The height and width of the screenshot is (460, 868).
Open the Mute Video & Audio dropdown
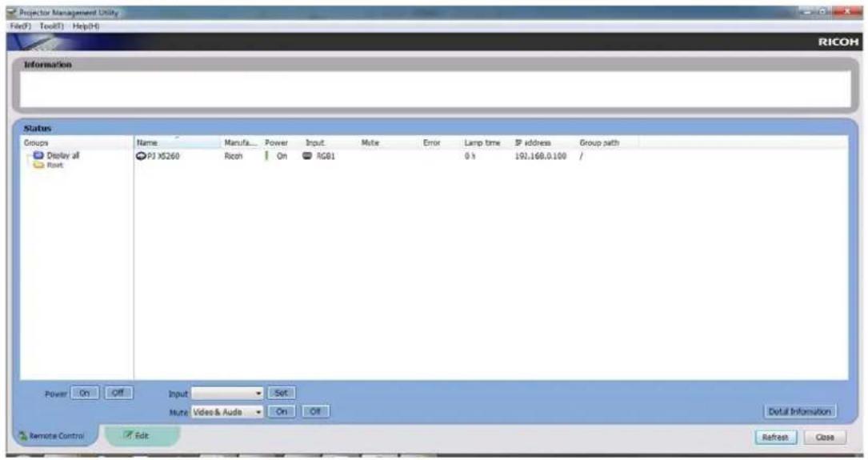227,412
